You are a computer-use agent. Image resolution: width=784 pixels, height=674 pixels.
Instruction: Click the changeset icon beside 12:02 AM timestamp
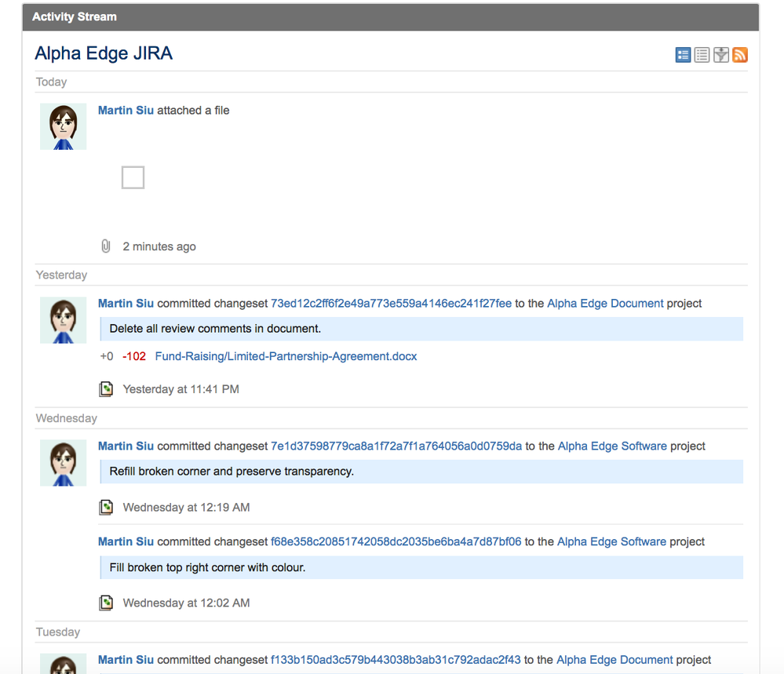point(106,603)
